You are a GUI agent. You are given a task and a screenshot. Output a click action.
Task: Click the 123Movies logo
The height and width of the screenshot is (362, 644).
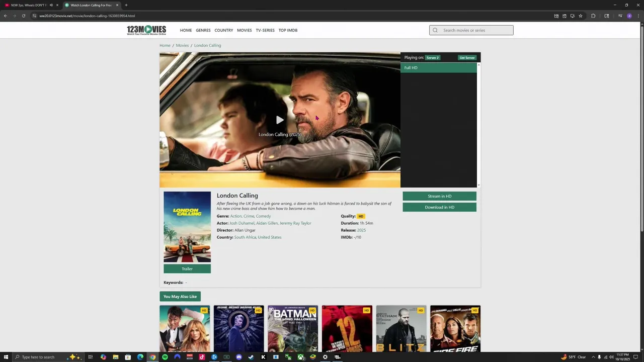(146, 30)
